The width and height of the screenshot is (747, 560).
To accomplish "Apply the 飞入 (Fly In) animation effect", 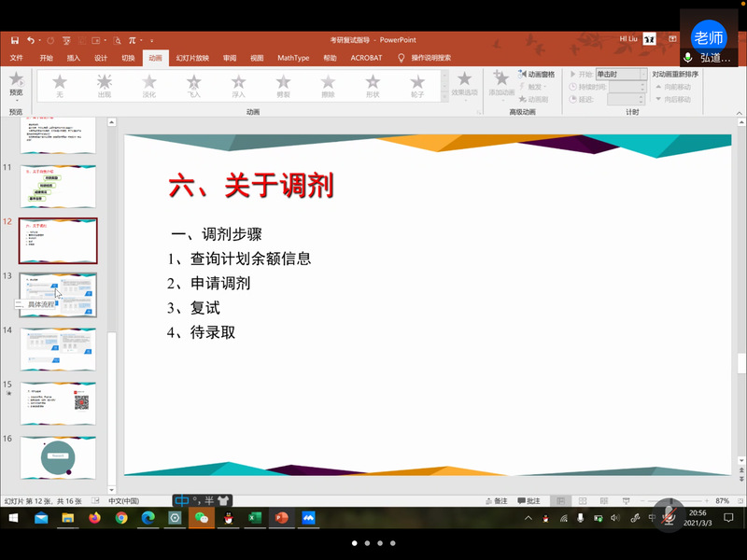I will [x=193, y=85].
